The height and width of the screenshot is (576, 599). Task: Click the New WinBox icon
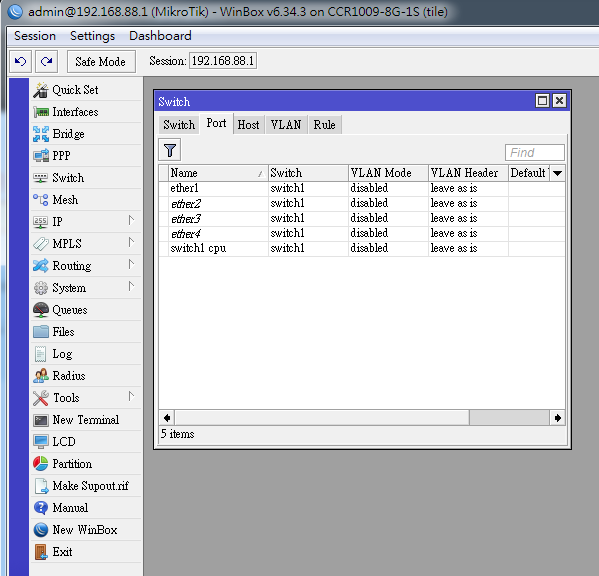tap(40, 530)
